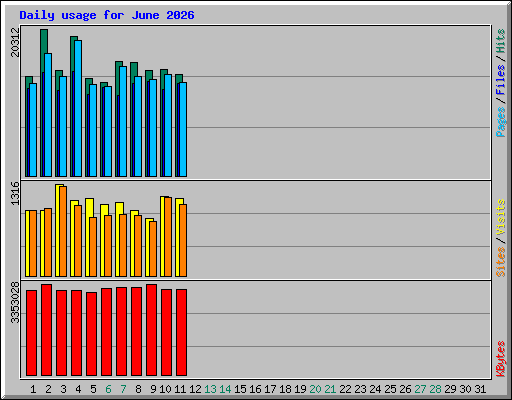This screenshot has height=400, width=512.
Task: Click the day 5 red KBytes bar
Action: pyautogui.click(x=91, y=334)
